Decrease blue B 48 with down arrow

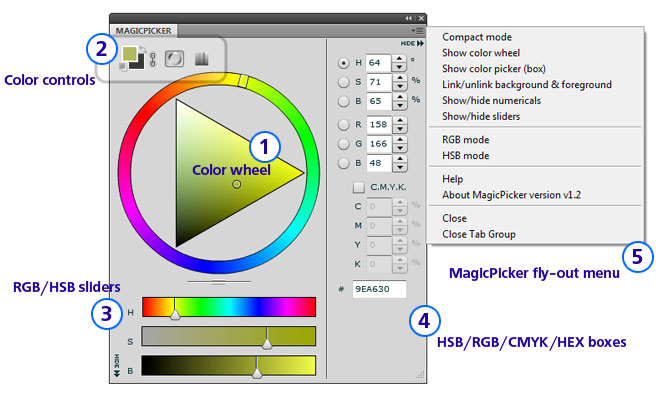[400, 167]
